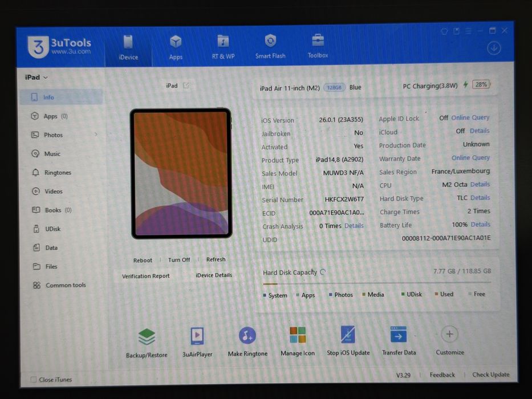This screenshot has height=399, width=532.
Task: Open Make Ringtone tool
Action: [247, 341]
